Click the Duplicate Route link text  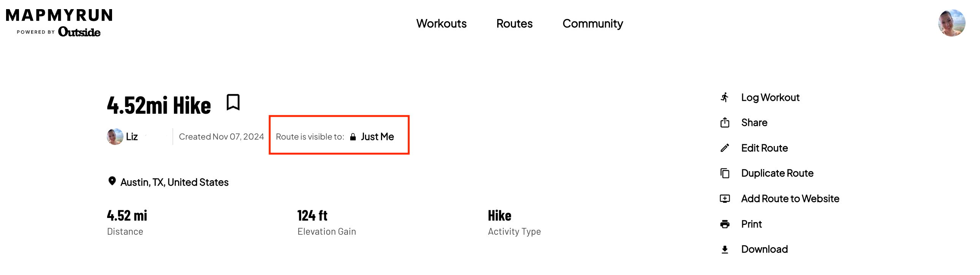(777, 173)
